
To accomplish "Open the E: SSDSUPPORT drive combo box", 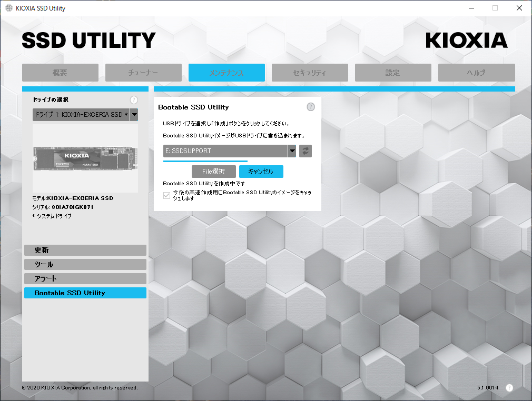I will pyautogui.click(x=229, y=151).
